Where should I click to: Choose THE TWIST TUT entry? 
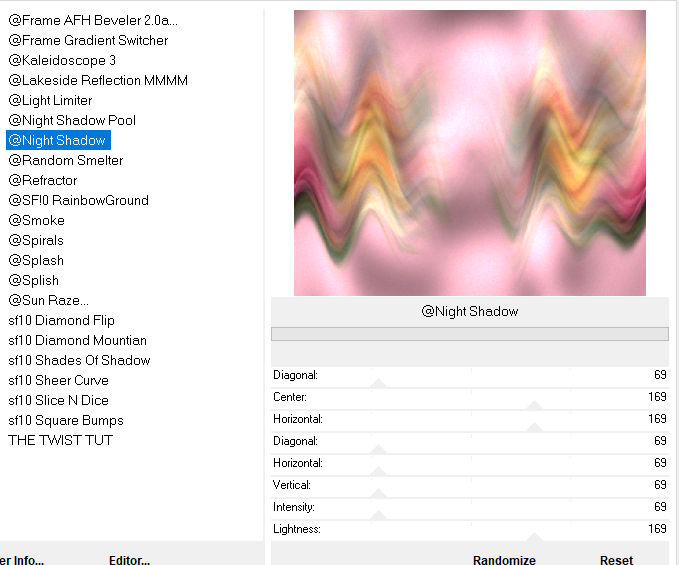pos(60,440)
